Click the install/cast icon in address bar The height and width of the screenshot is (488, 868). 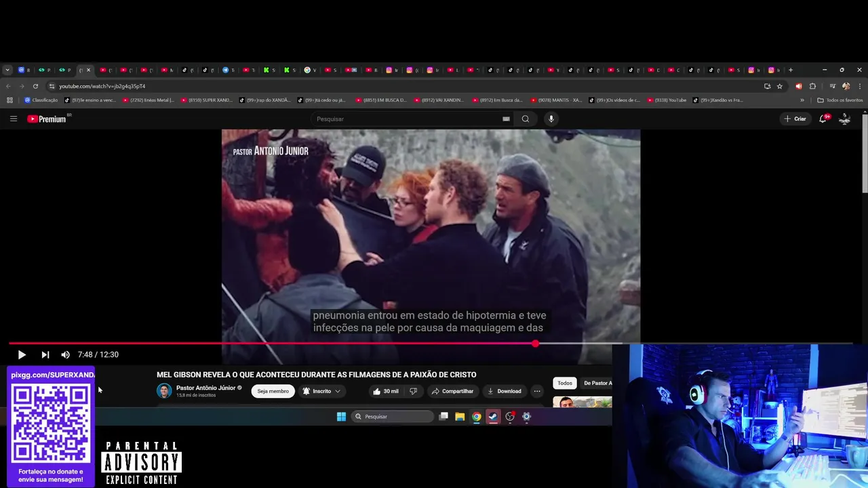(x=767, y=86)
